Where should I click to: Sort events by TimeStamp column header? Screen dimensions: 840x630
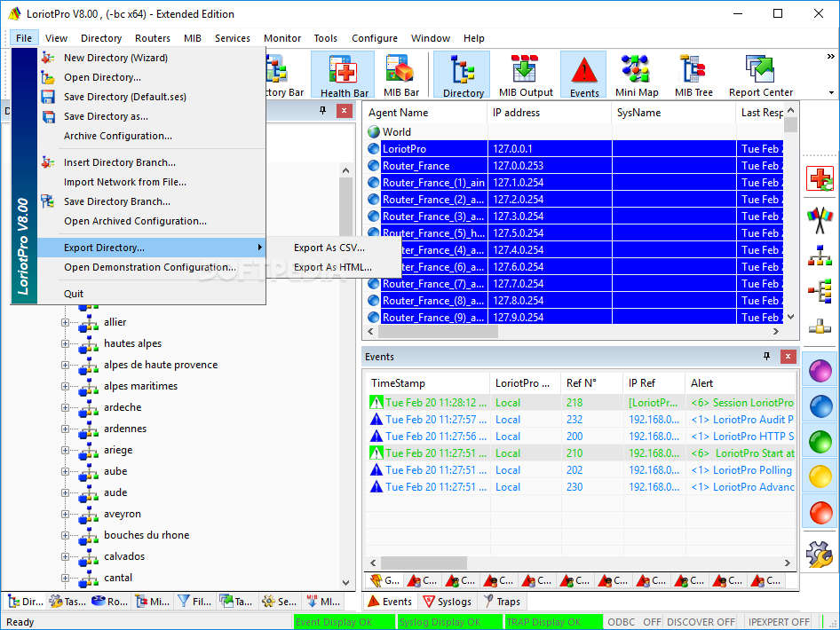pyautogui.click(x=427, y=383)
